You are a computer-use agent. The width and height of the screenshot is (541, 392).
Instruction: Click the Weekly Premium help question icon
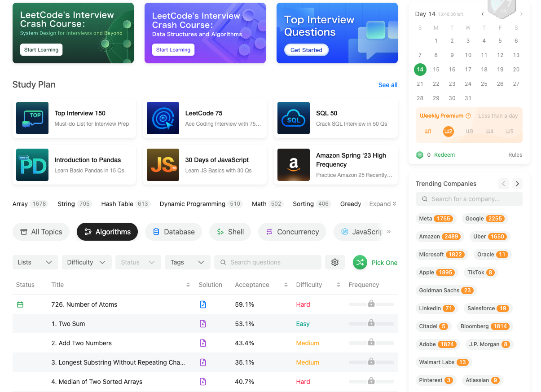(x=468, y=116)
